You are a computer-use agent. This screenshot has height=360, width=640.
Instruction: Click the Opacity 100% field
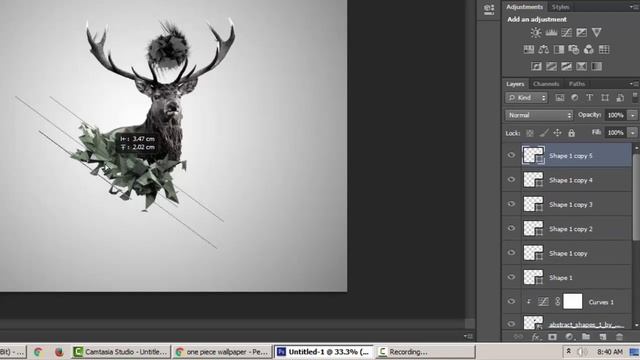(x=615, y=115)
